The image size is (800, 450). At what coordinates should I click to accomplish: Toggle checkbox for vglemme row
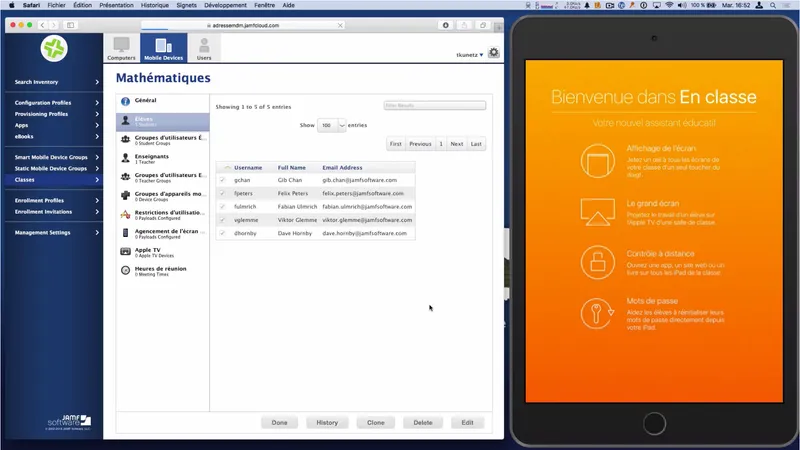(222, 220)
